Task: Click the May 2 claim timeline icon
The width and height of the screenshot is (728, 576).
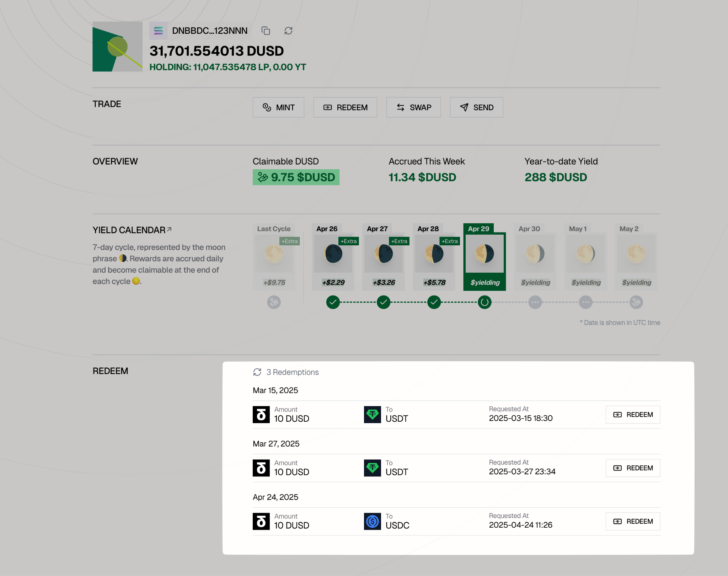Action: click(636, 302)
